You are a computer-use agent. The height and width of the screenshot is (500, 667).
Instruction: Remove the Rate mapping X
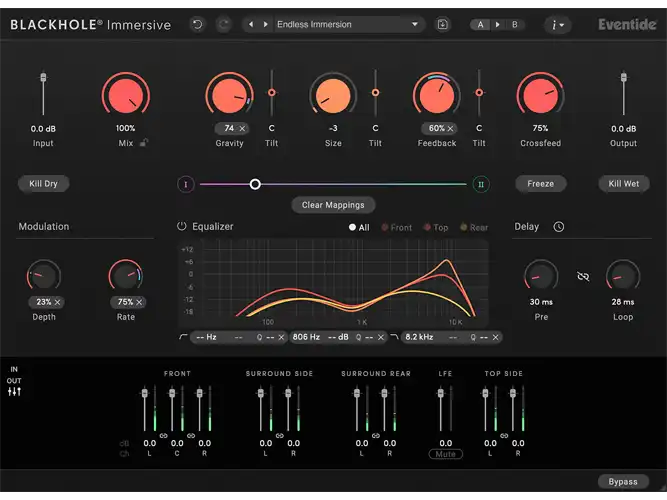click(x=139, y=302)
